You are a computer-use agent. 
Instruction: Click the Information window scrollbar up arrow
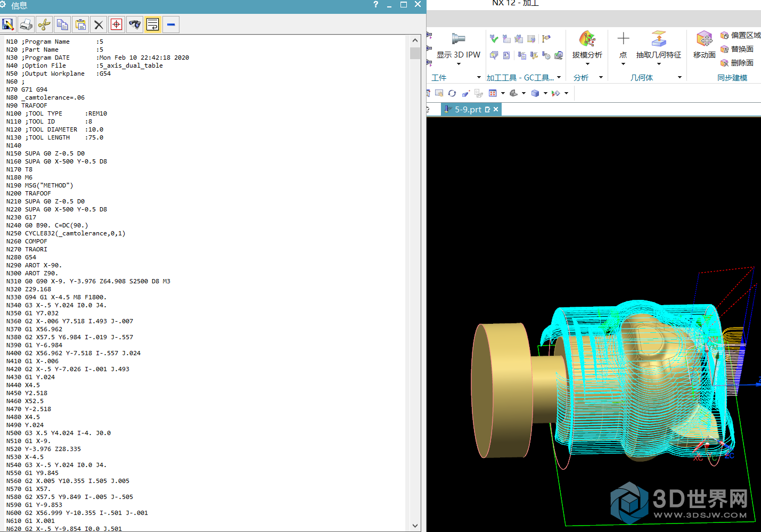pos(415,40)
